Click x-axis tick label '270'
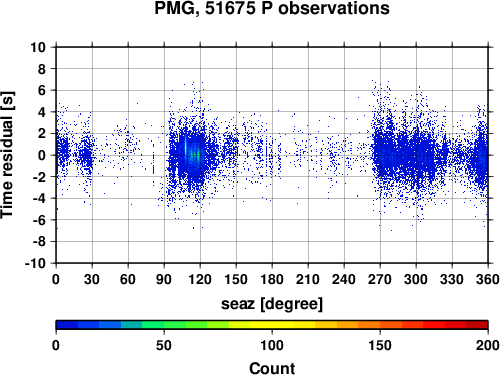The height and width of the screenshot is (375, 500). point(380,279)
